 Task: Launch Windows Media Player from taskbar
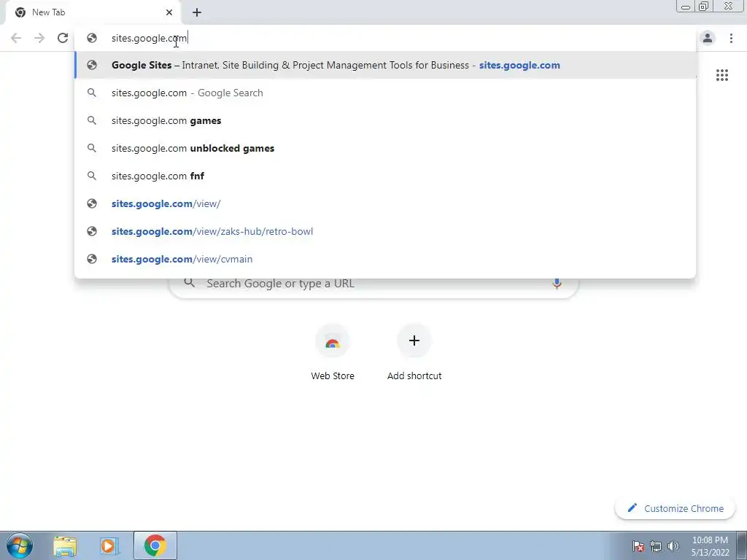(109, 545)
